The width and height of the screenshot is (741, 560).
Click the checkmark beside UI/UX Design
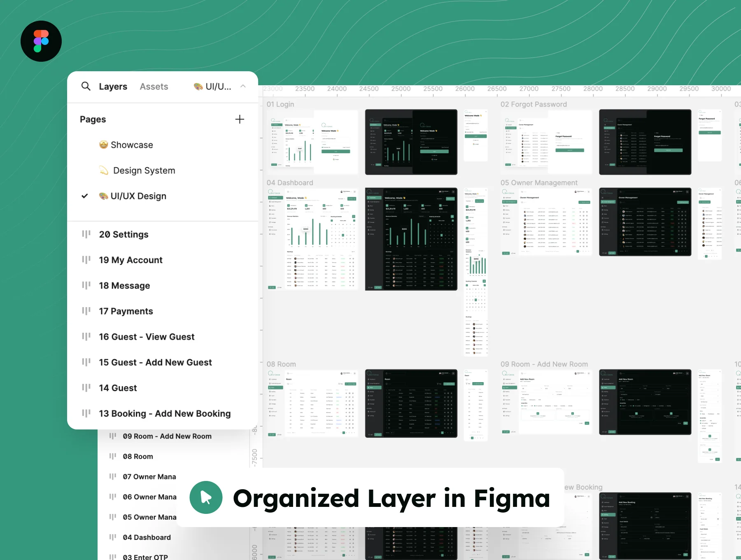[x=85, y=196]
